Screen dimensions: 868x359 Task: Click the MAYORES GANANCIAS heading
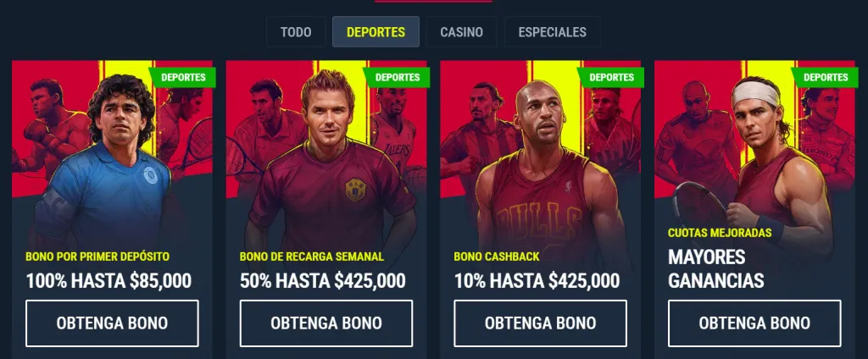715,269
